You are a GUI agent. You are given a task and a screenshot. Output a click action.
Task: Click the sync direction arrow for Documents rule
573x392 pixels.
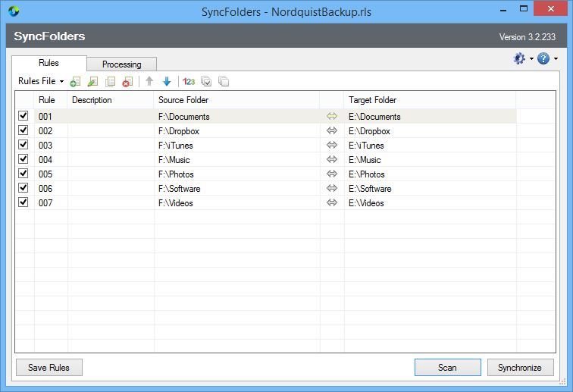click(x=331, y=117)
